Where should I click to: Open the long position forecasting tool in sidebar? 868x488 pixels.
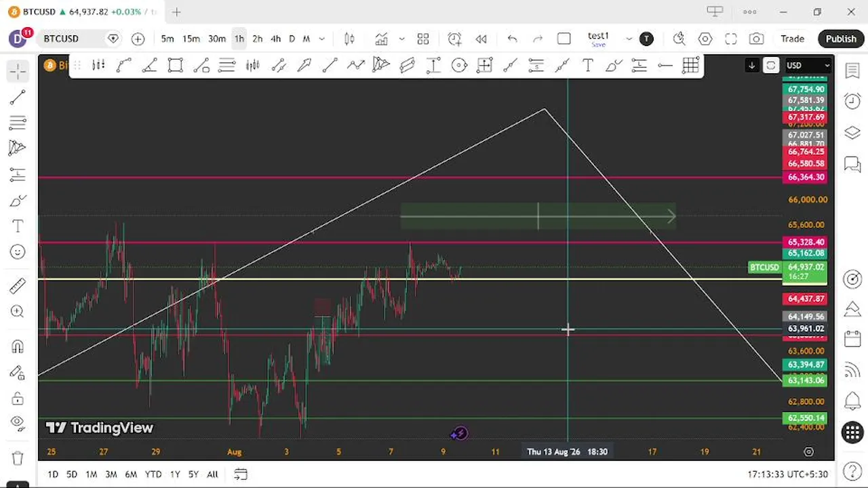coord(18,174)
